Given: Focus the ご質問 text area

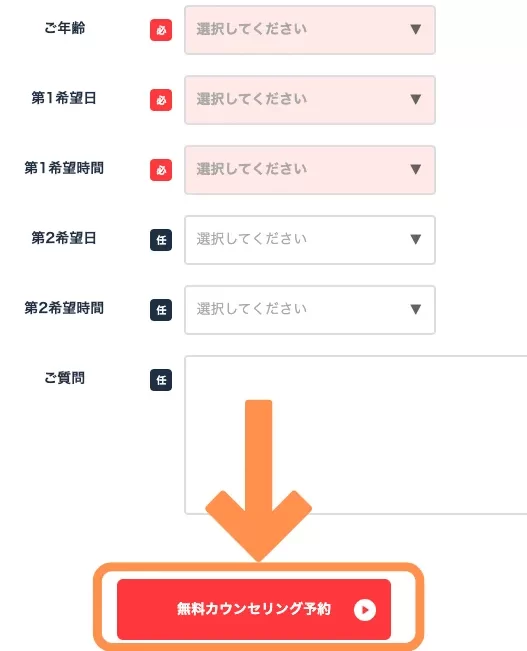Looking at the screenshot, I should (356, 435).
